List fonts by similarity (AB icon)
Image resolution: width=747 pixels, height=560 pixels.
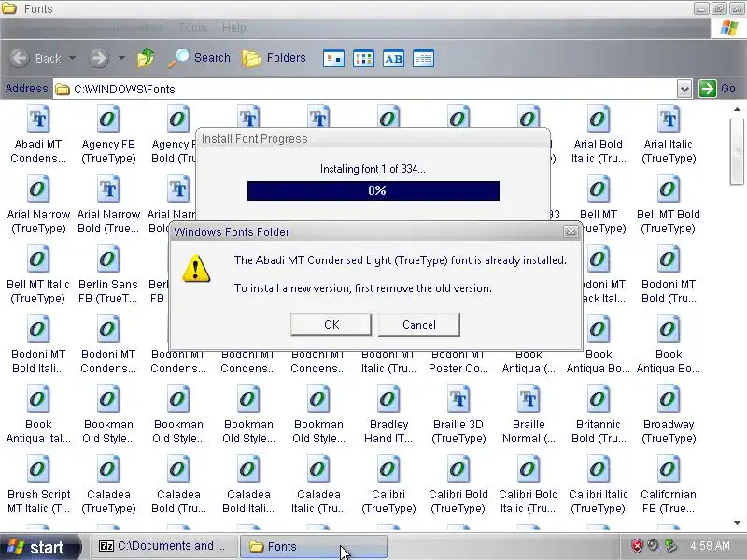pyautogui.click(x=393, y=59)
